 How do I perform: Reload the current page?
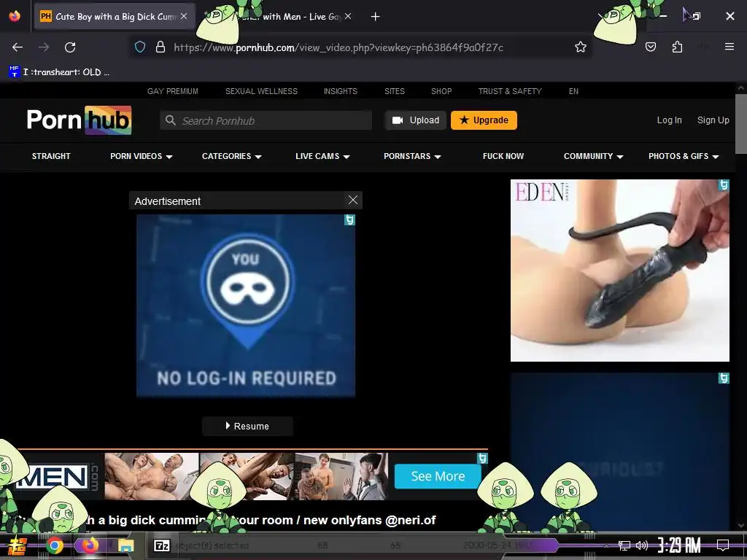(70, 47)
